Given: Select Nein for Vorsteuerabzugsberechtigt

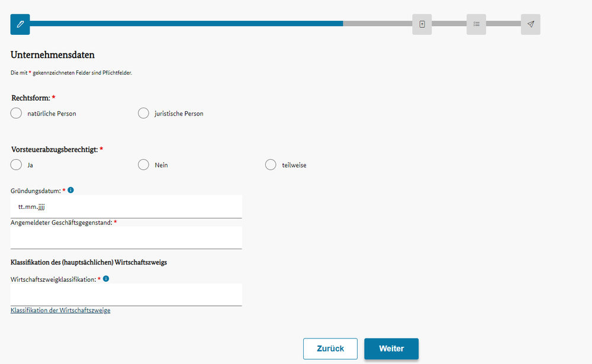Looking at the screenshot, I should 143,165.
